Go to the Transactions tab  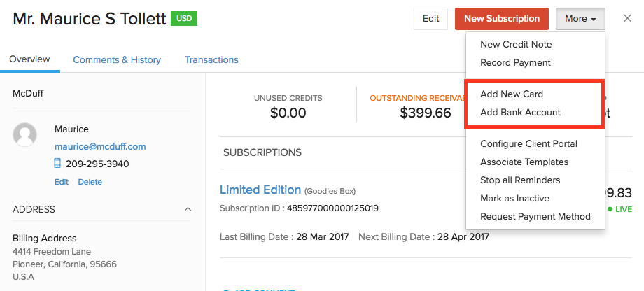coord(211,59)
